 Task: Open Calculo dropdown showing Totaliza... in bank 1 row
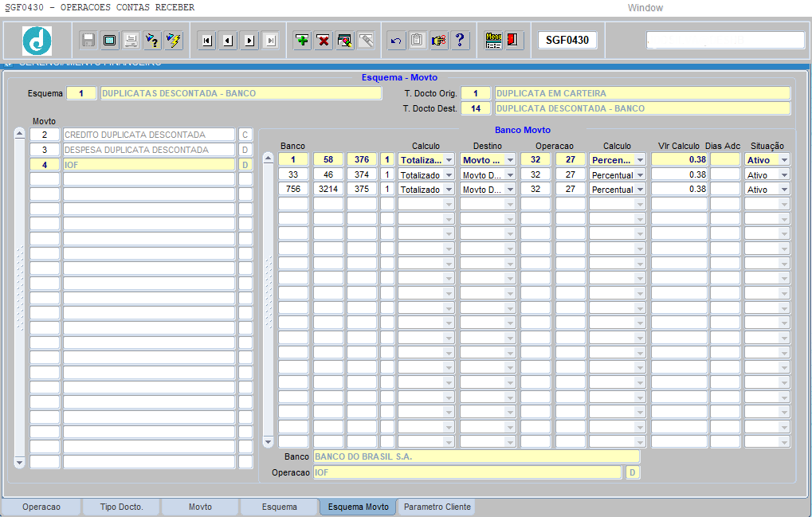point(449,160)
